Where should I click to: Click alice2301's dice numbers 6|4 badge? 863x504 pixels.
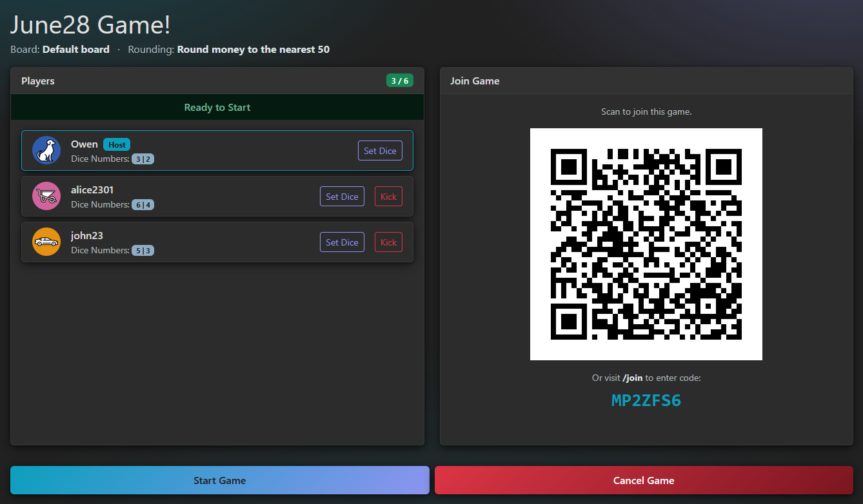coord(143,205)
